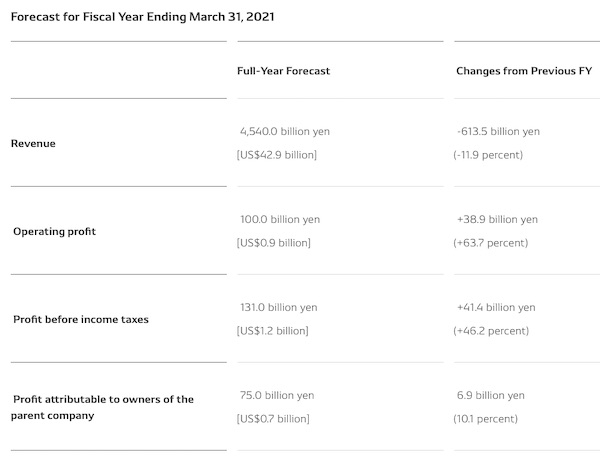Click the '75.0 billion yen' forecast value

pyautogui.click(x=277, y=395)
